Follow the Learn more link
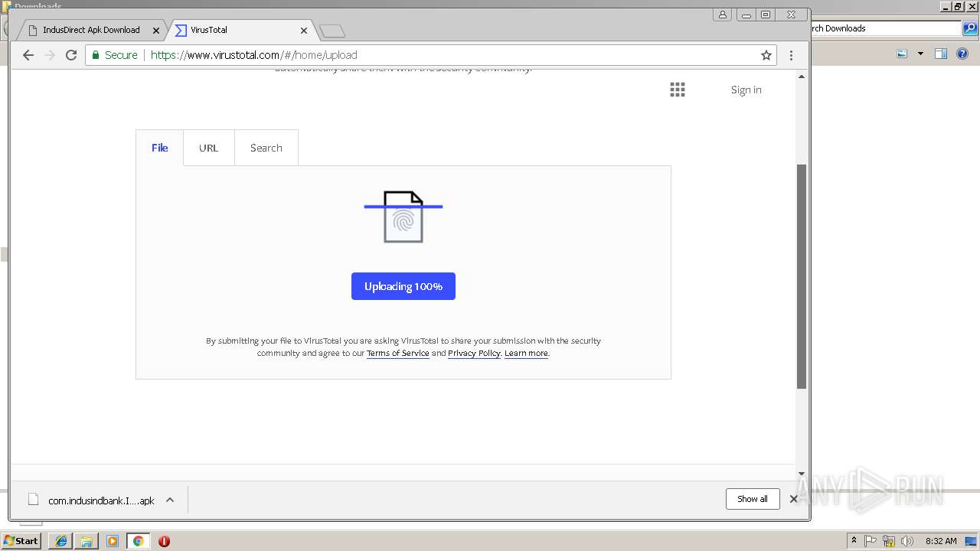The height and width of the screenshot is (551, 980). pyautogui.click(x=526, y=353)
